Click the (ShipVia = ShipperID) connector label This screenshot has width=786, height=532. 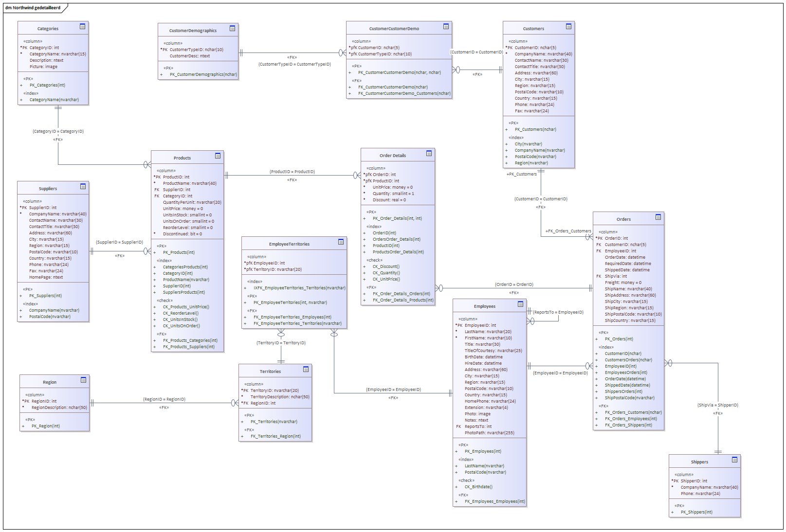[x=717, y=405]
